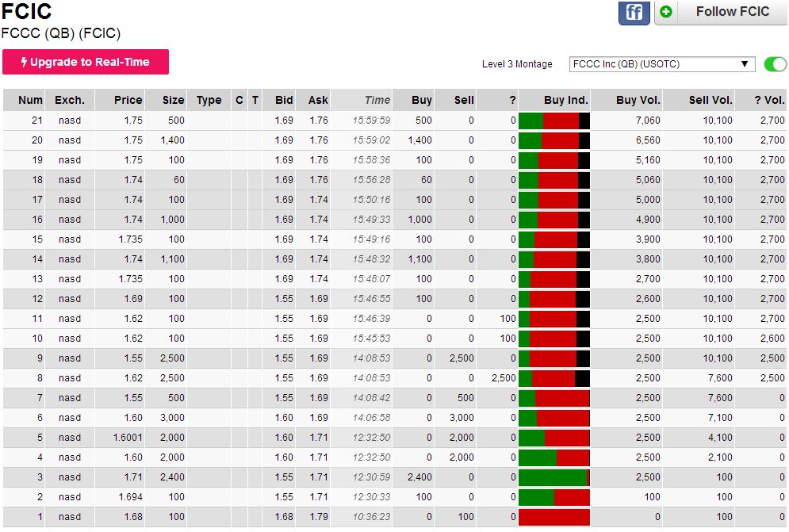Viewport: 789px width, 532px height.
Task: Click Buy Vol. value 4,900 in trade 16 row
Action: (648, 220)
